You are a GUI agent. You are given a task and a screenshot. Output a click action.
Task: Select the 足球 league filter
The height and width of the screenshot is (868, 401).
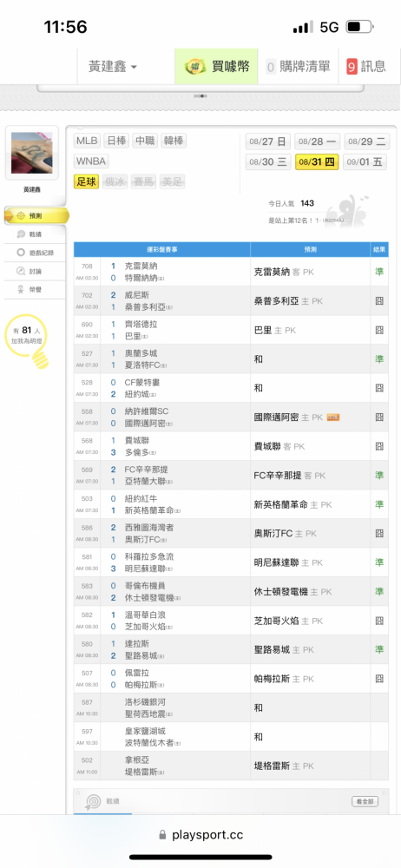tap(87, 181)
